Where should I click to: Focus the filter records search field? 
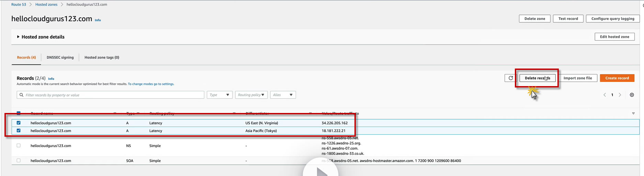pyautogui.click(x=110, y=95)
